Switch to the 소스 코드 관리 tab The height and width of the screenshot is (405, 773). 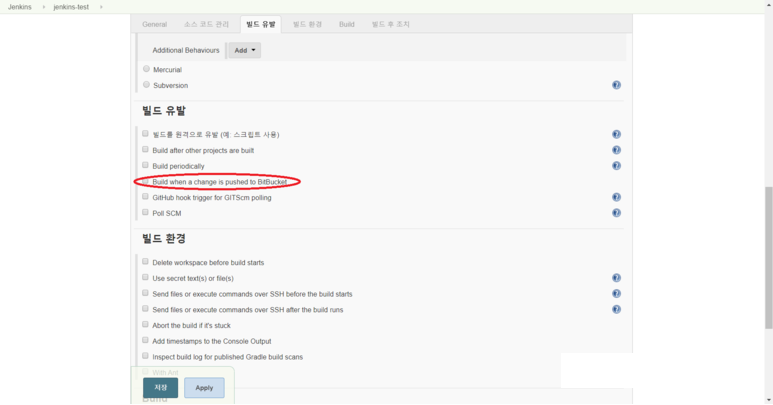tap(207, 24)
